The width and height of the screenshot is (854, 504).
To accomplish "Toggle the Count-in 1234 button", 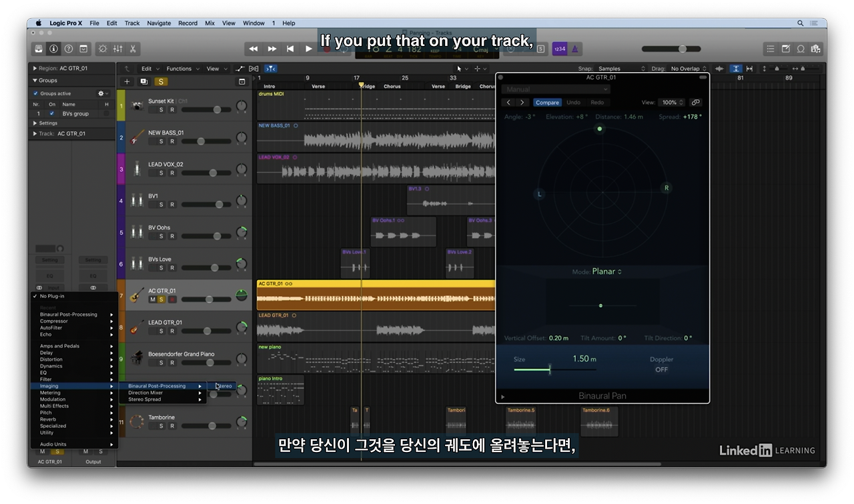I will point(560,49).
